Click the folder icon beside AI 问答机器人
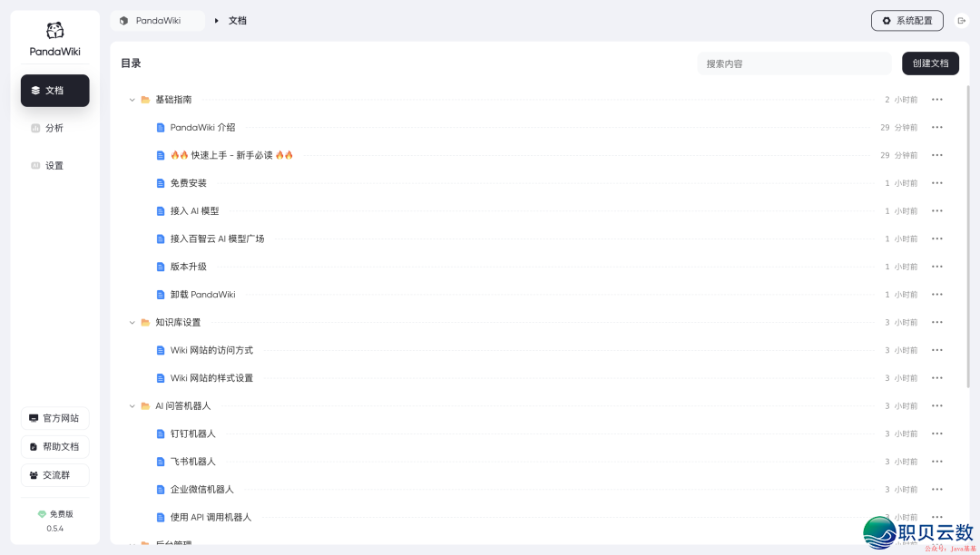This screenshot has width=980, height=555. coord(145,405)
